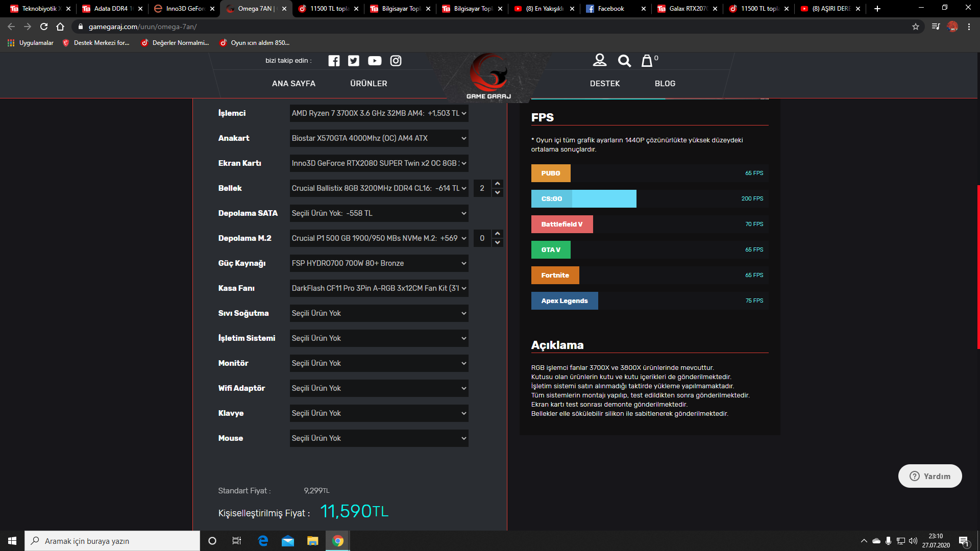This screenshot has height=551, width=980.
Task: Open Game Garaj Facebook page icon
Action: (x=334, y=61)
